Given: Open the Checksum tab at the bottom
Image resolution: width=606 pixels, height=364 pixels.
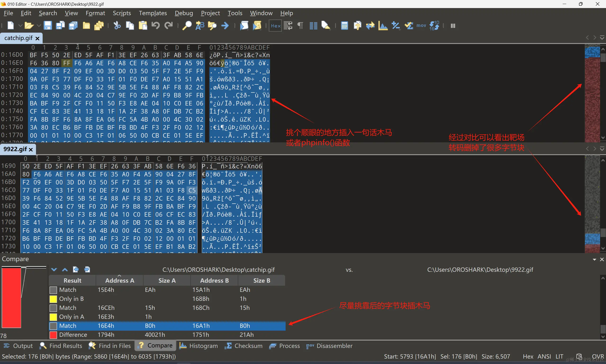Looking at the screenshot, I should pyautogui.click(x=244, y=346).
